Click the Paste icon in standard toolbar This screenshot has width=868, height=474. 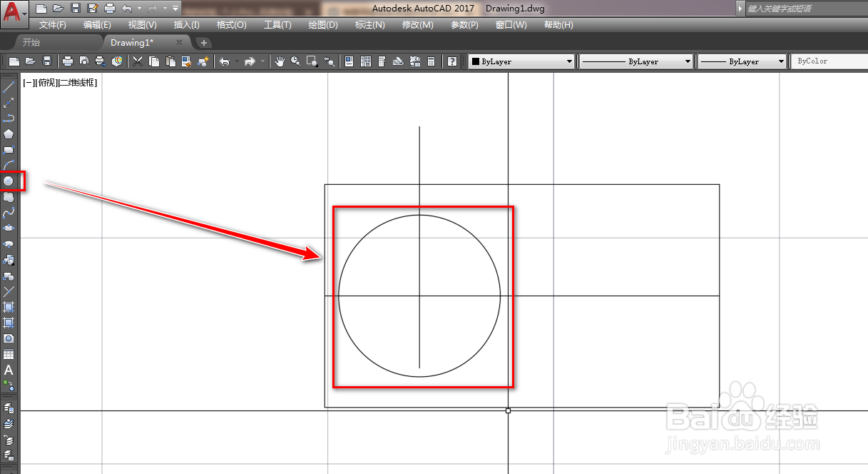point(170,61)
